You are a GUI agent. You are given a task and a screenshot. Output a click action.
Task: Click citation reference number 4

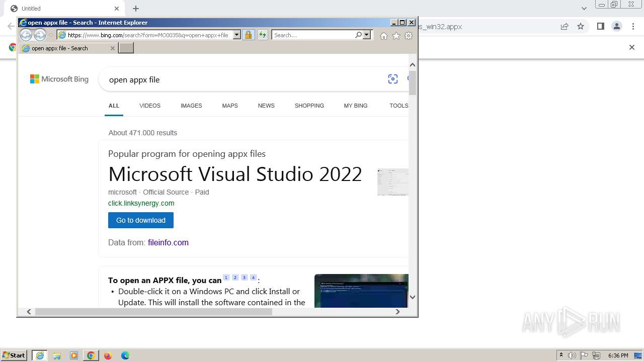tap(253, 278)
